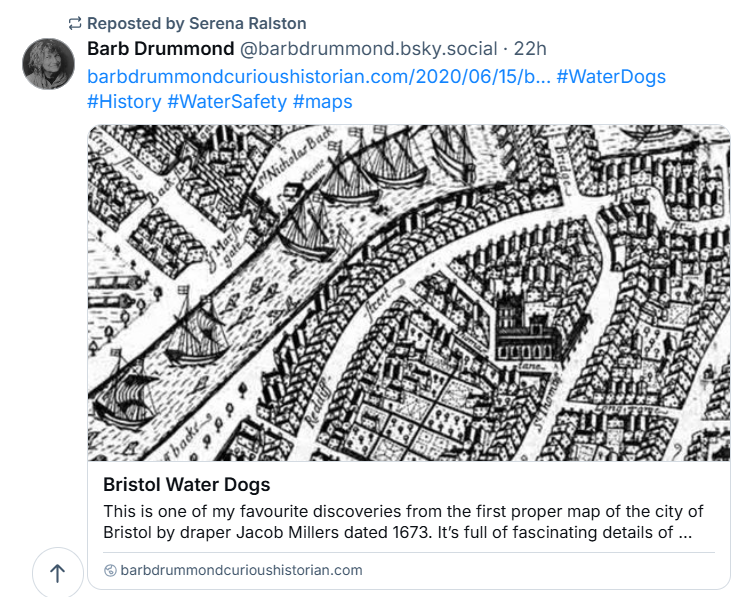Open the #History hashtag feed
Screen dimensions: 737x597
124,102
